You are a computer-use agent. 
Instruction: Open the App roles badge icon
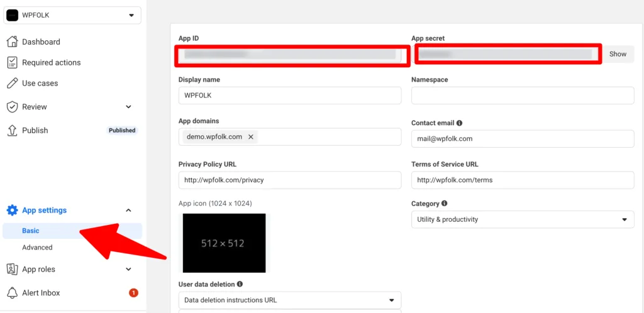[13, 269]
